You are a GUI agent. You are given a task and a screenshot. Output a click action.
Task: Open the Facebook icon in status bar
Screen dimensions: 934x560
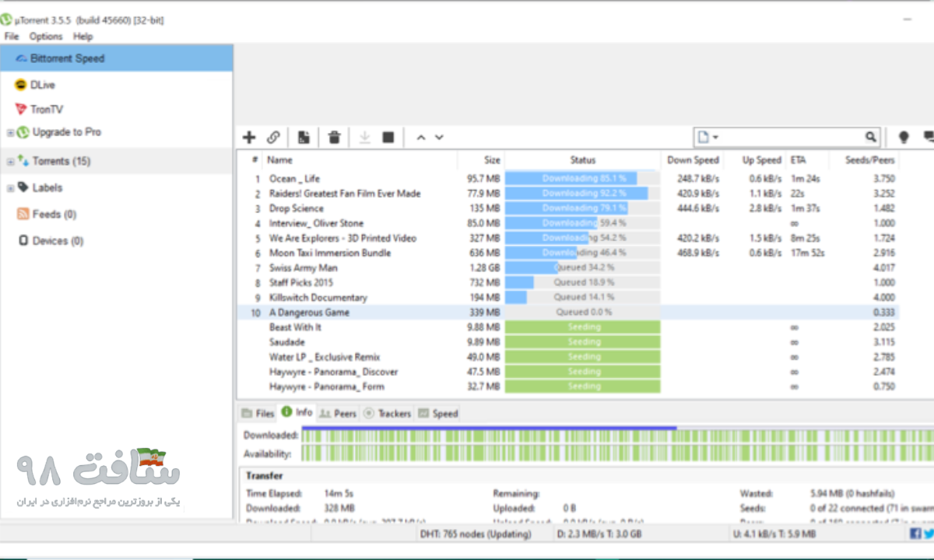(x=915, y=534)
